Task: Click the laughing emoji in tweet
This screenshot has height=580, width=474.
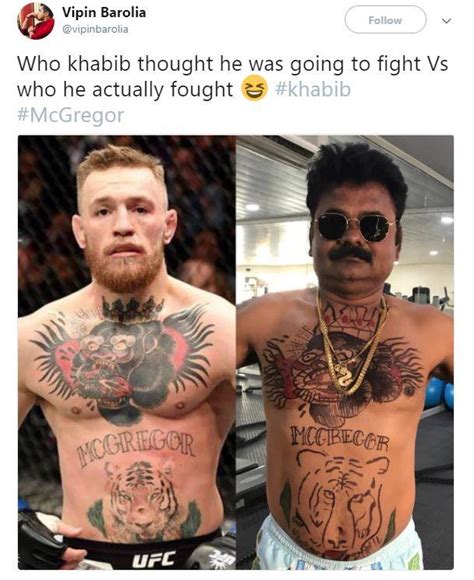Action: pyautogui.click(x=254, y=89)
